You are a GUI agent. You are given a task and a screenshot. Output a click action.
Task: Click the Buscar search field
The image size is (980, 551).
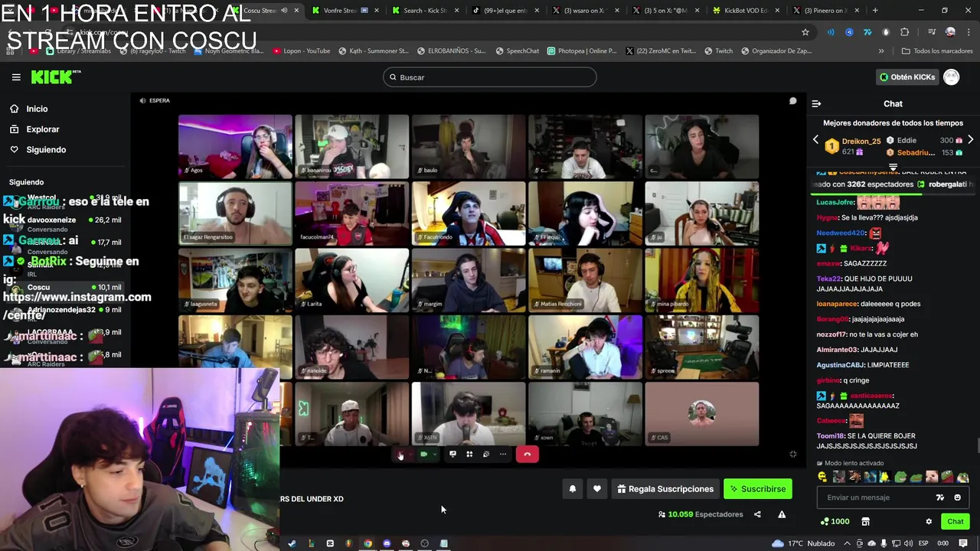click(x=489, y=77)
